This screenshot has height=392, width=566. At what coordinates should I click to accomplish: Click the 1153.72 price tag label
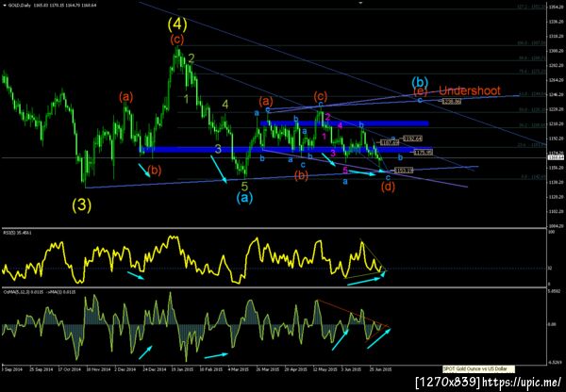404,171
